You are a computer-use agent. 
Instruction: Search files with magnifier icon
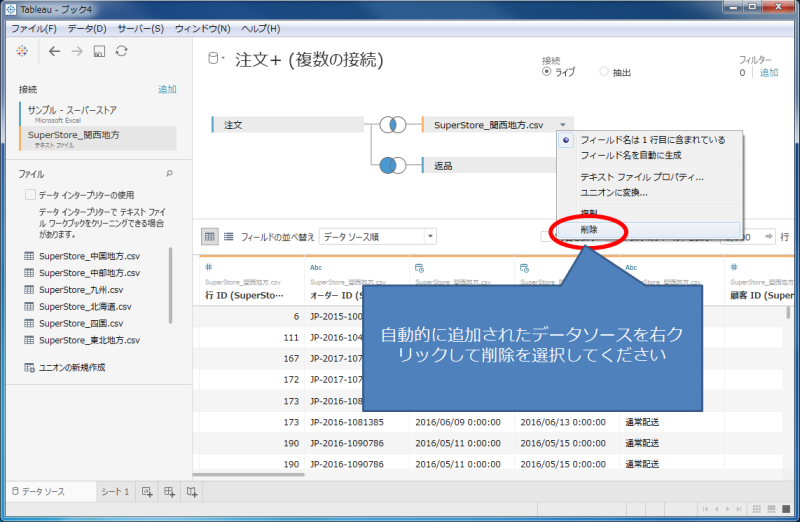click(169, 174)
